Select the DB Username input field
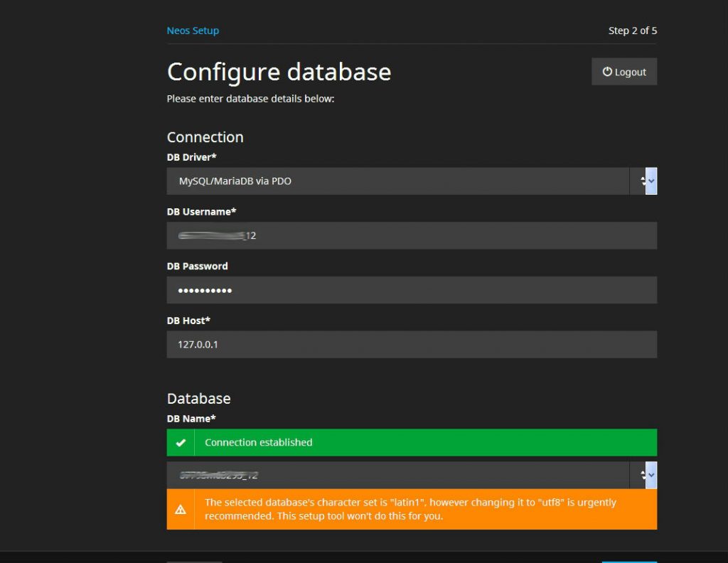Screen dimensions: 728x563 [411, 235]
